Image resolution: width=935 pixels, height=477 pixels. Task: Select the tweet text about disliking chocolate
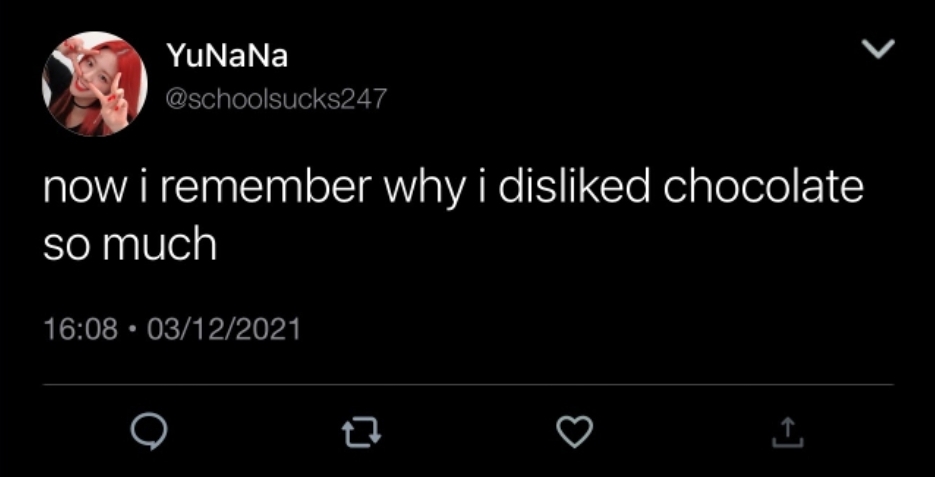click(x=453, y=216)
